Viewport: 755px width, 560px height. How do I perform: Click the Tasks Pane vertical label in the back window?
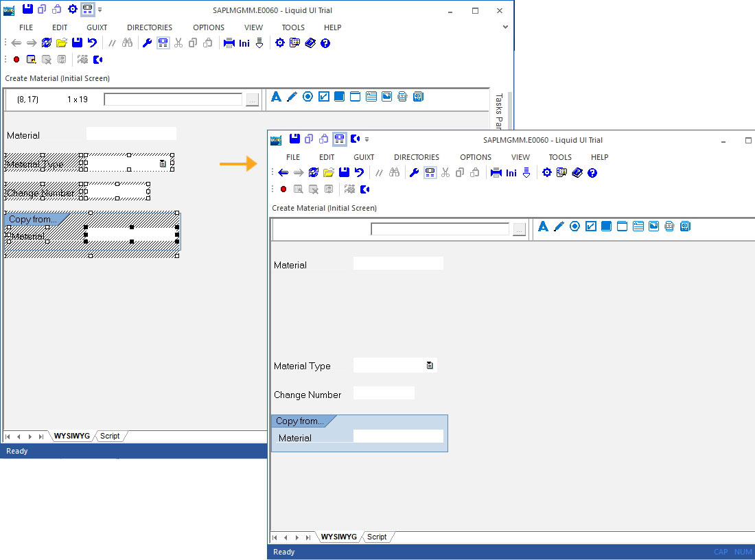pyautogui.click(x=499, y=111)
